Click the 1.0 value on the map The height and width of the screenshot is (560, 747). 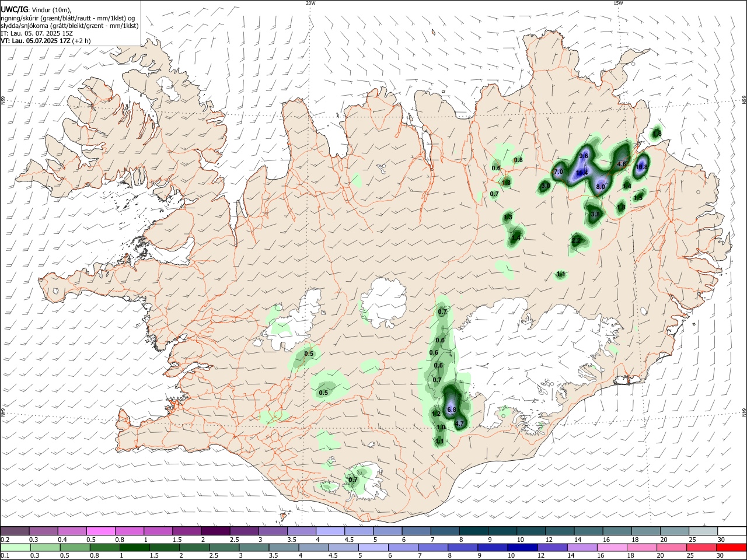441,428
